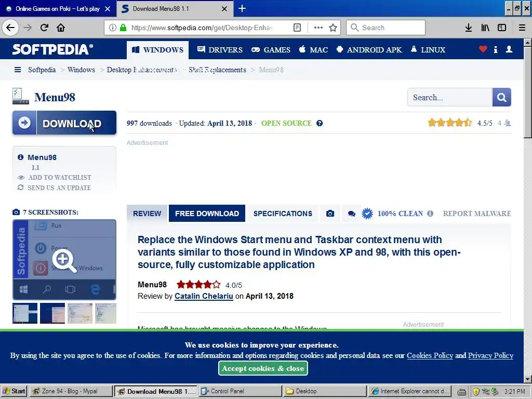The image size is (532, 399).
Task: Open Catalin Chelariu author link
Action: click(x=204, y=296)
